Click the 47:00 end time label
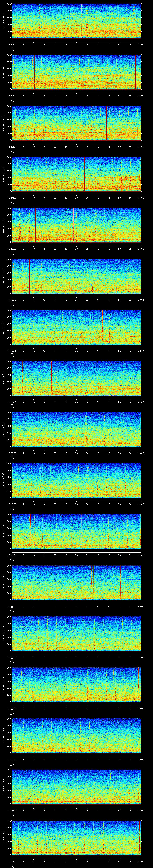Screen dimensions: 153x868 [141, 810]
